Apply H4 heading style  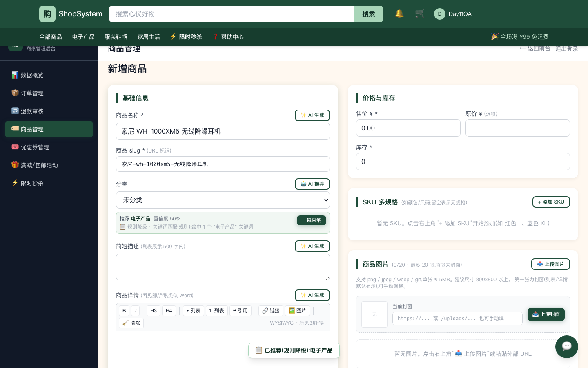(x=169, y=311)
